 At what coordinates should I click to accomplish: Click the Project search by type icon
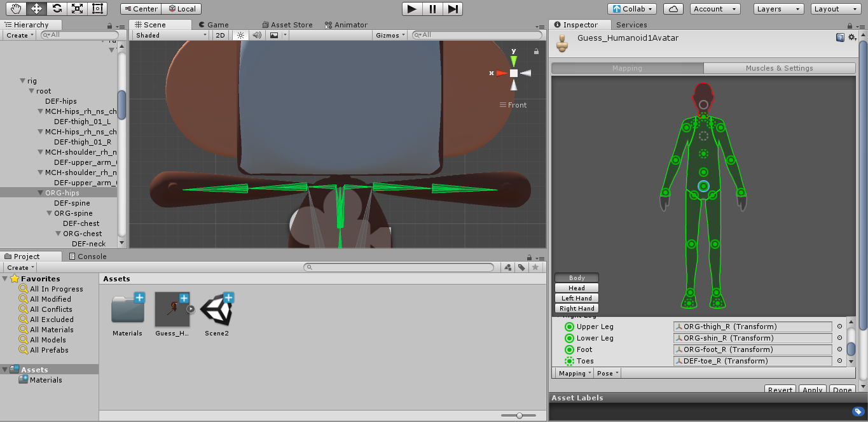tap(508, 267)
